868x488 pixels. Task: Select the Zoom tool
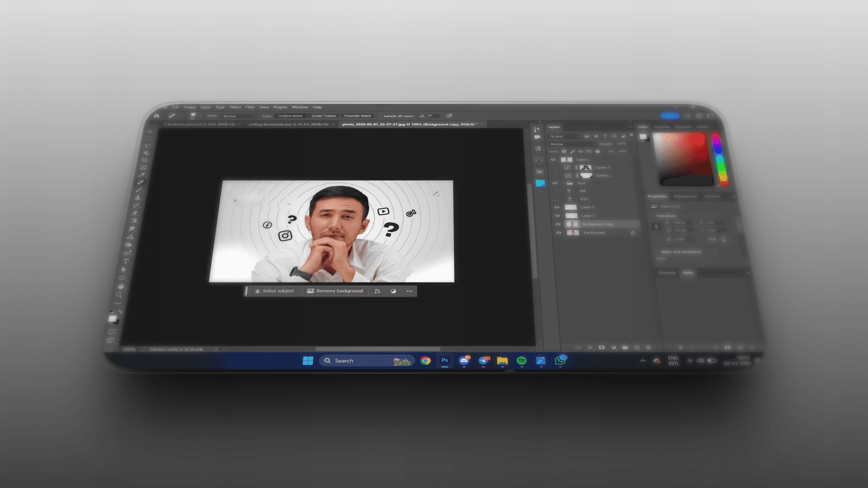(x=119, y=295)
